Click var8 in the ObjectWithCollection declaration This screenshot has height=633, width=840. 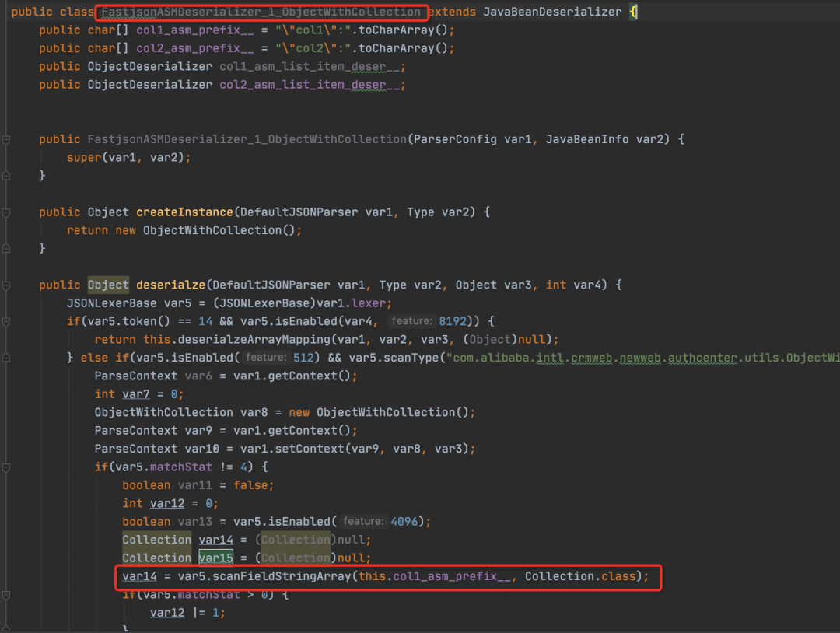(x=254, y=412)
